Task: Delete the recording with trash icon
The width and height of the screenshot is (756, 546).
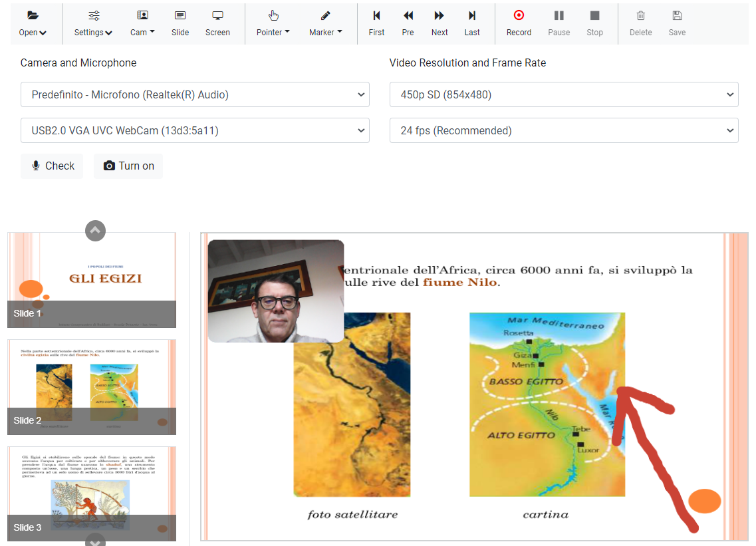Action: [x=641, y=24]
